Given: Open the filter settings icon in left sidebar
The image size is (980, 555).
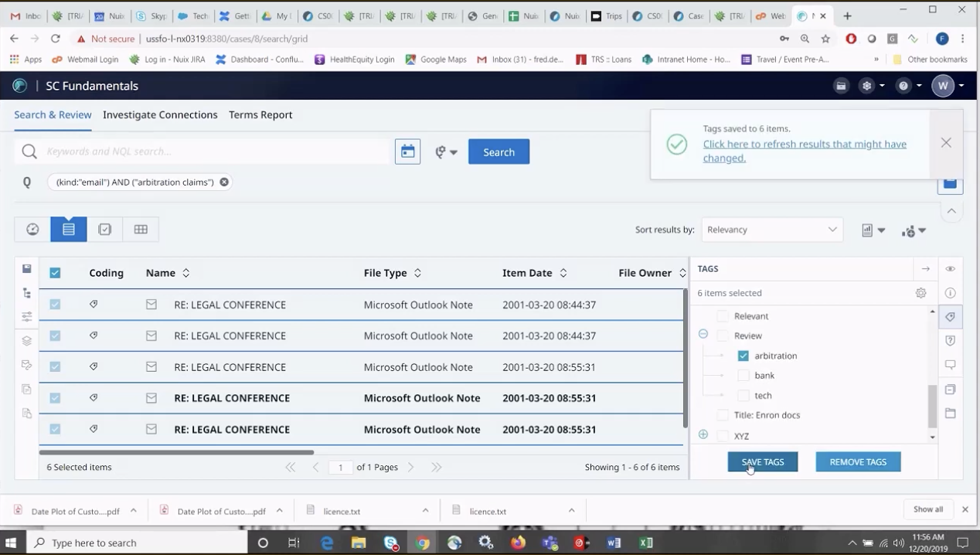Looking at the screenshot, I should click(x=26, y=315).
